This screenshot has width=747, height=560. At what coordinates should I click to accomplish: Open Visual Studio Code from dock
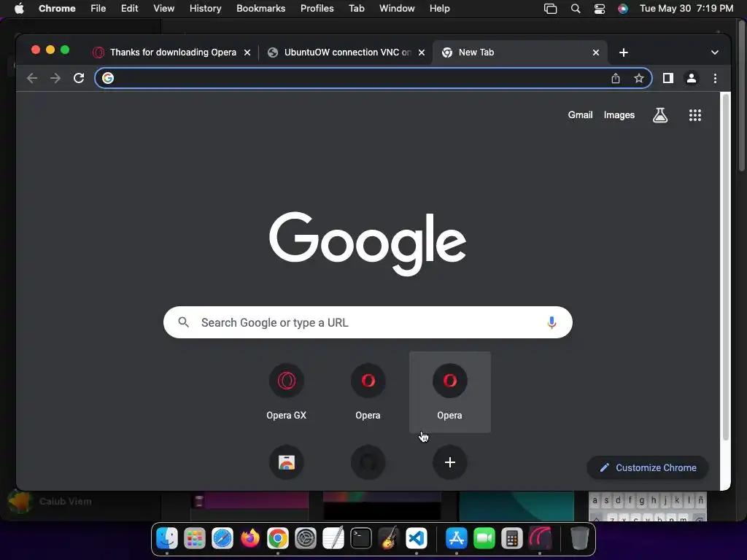(x=417, y=539)
